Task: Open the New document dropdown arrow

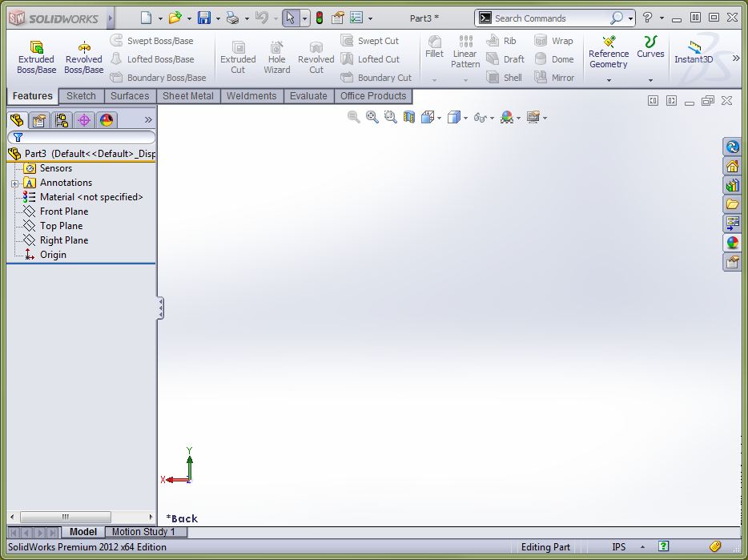Action: click(160, 18)
